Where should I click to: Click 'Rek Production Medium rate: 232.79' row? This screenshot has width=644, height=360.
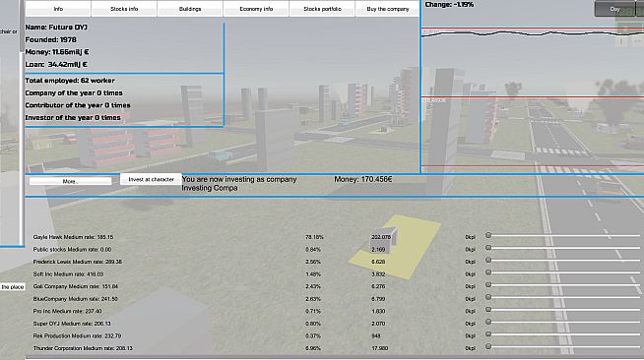[77, 335]
